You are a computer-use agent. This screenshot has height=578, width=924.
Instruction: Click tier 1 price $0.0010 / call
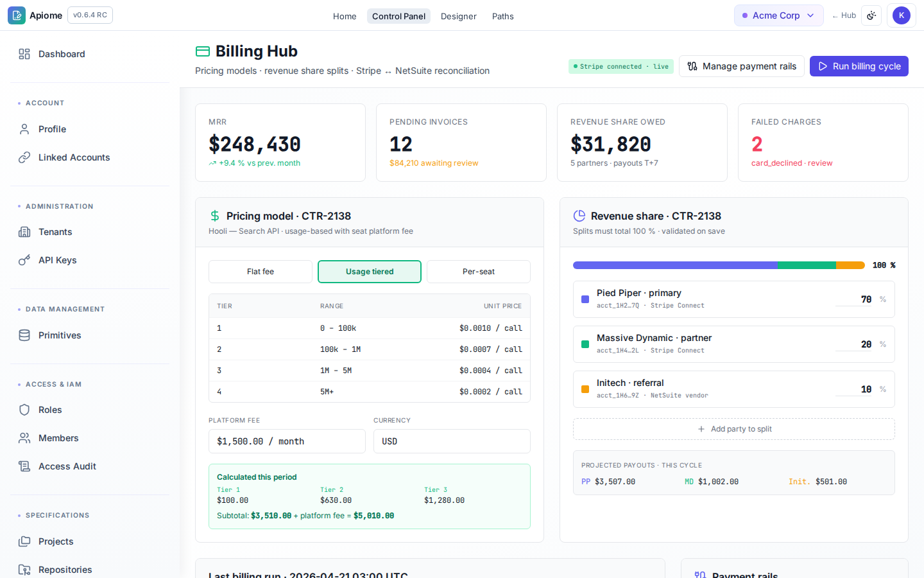pos(491,328)
